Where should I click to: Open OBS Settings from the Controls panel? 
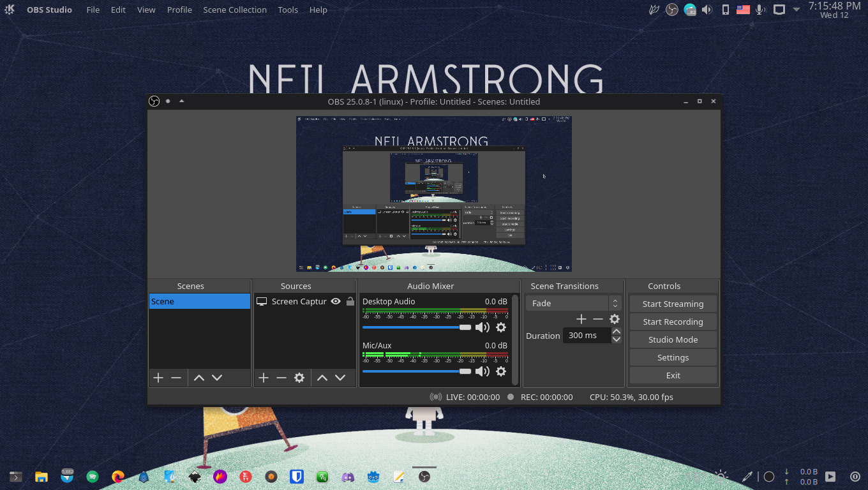pos(673,357)
